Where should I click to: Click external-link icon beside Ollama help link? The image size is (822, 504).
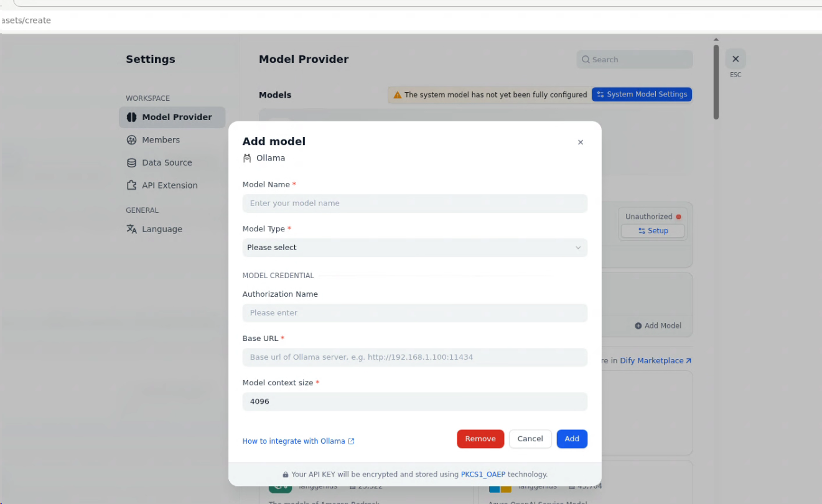coord(351,441)
